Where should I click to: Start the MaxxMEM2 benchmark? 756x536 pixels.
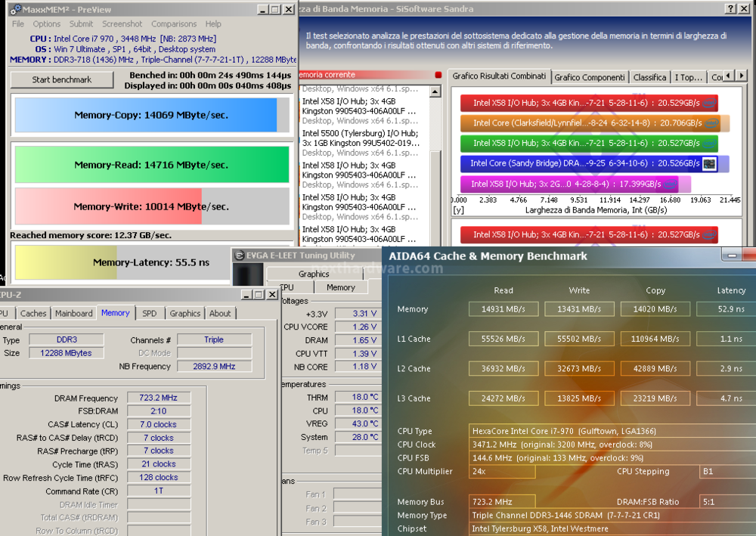coord(62,79)
